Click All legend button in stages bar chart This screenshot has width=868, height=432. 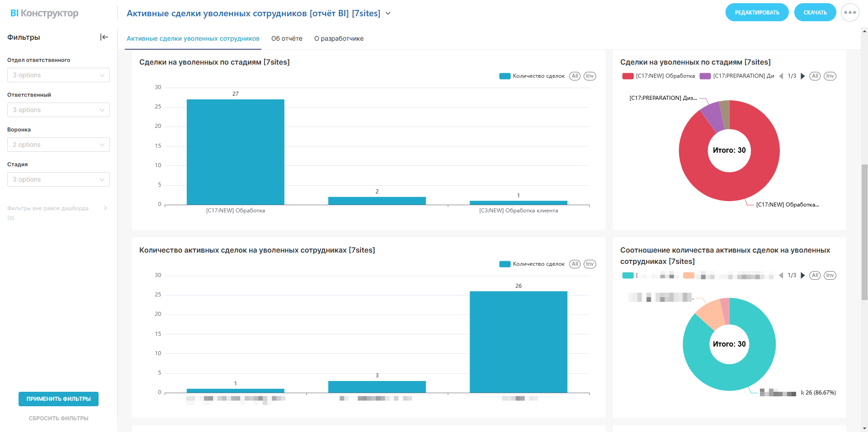[x=574, y=76]
